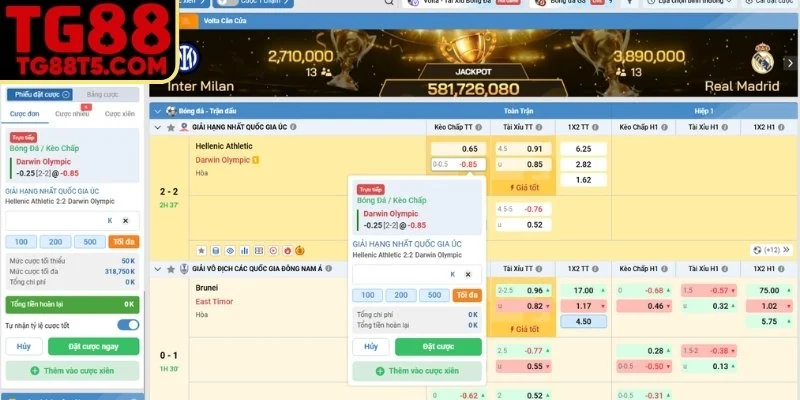
Task: Click info icon beside Giải Hạng Nhất Quốc Gia Úc
Action: [293, 127]
